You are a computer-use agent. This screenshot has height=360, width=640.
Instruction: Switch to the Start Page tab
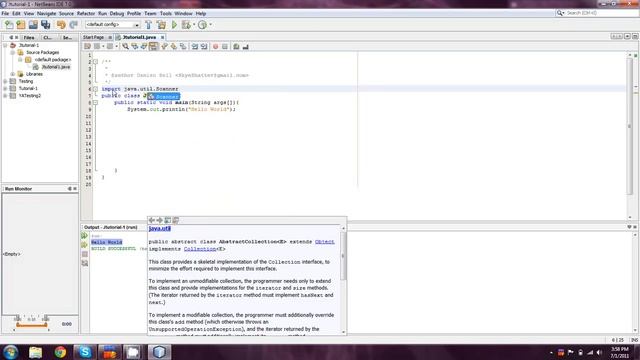[x=93, y=37]
